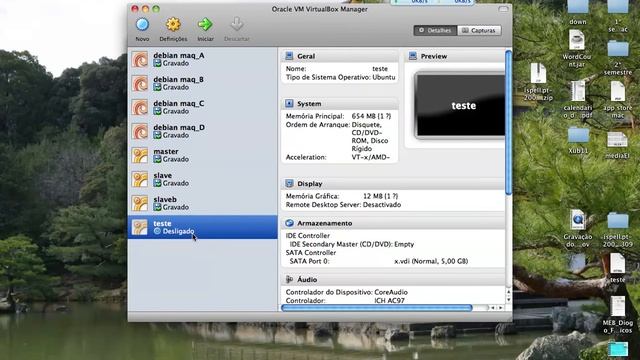Click the vertical details scrollbar
640x360 pixels.
tap(508, 122)
